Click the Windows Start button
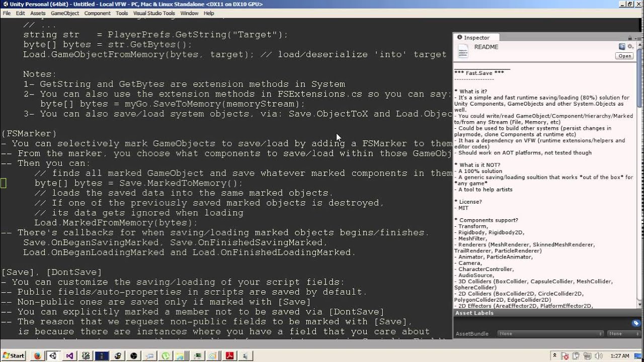This screenshot has width=644, height=362. click(x=13, y=355)
